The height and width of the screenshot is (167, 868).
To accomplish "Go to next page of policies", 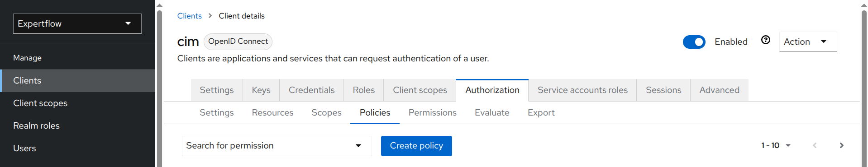I will pyautogui.click(x=841, y=145).
